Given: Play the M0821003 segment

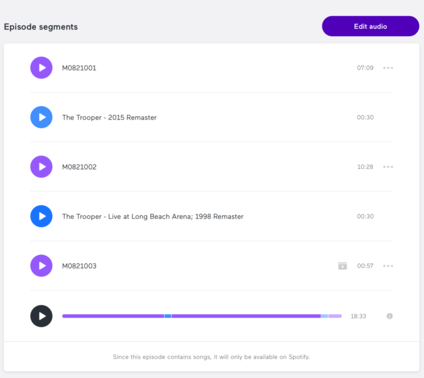Looking at the screenshot, I should (41, 266).
